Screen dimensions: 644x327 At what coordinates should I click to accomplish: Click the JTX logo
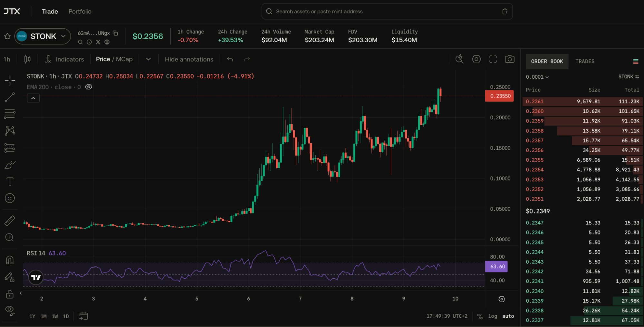[12, 11]
